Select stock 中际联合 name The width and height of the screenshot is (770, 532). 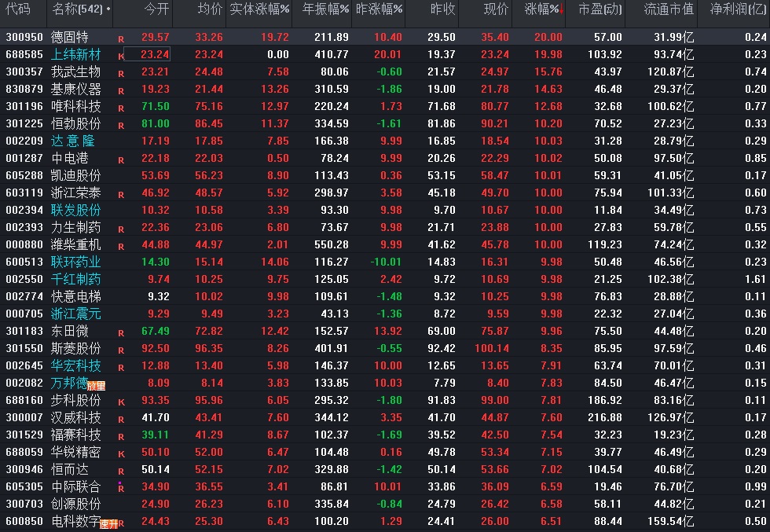75,486
